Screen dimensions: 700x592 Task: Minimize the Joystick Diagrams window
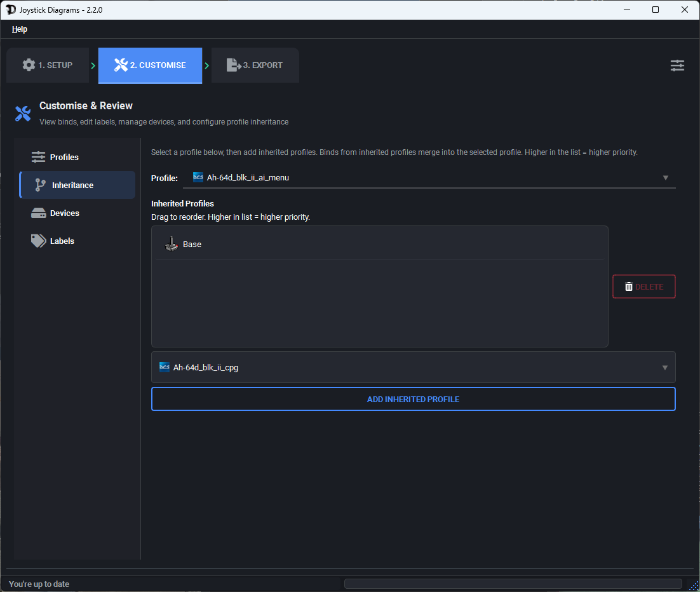pyautogui.click(x=627, y=10)
